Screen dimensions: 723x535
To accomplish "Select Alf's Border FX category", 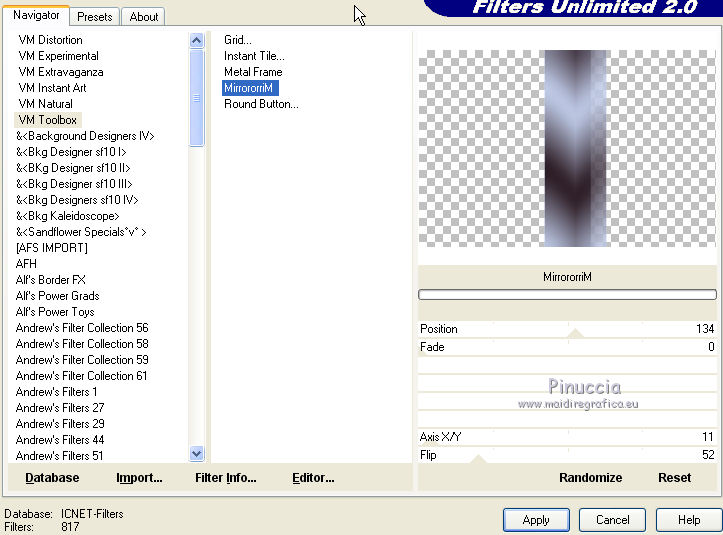I will click(x=50, y=280).
